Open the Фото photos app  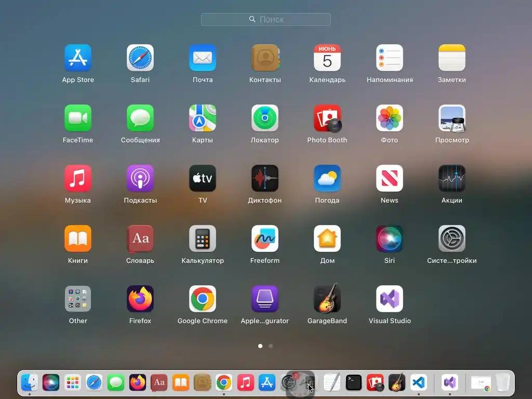390,118
